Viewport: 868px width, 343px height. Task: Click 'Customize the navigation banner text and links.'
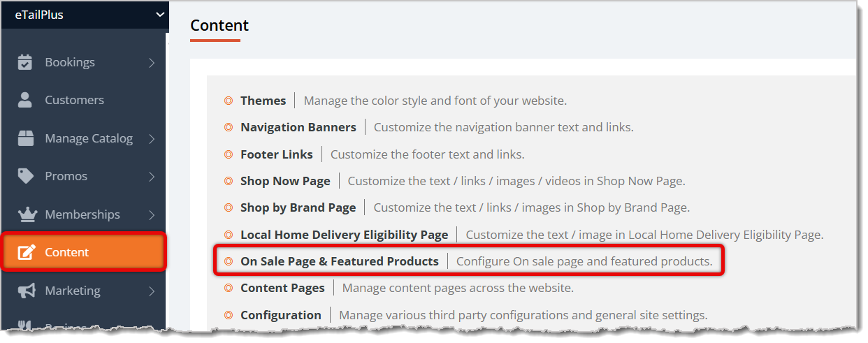504,127
